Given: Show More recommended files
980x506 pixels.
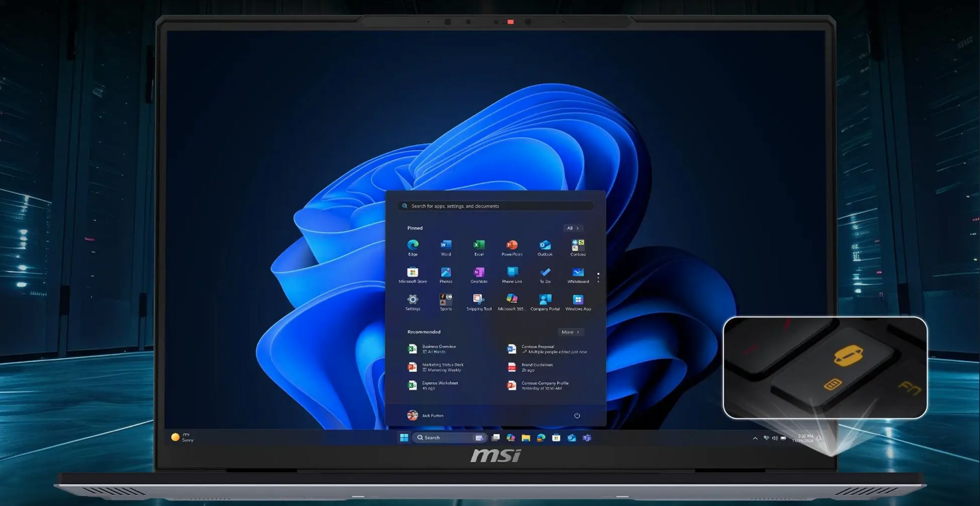Looking at the screenshot, I should point(570,332).
